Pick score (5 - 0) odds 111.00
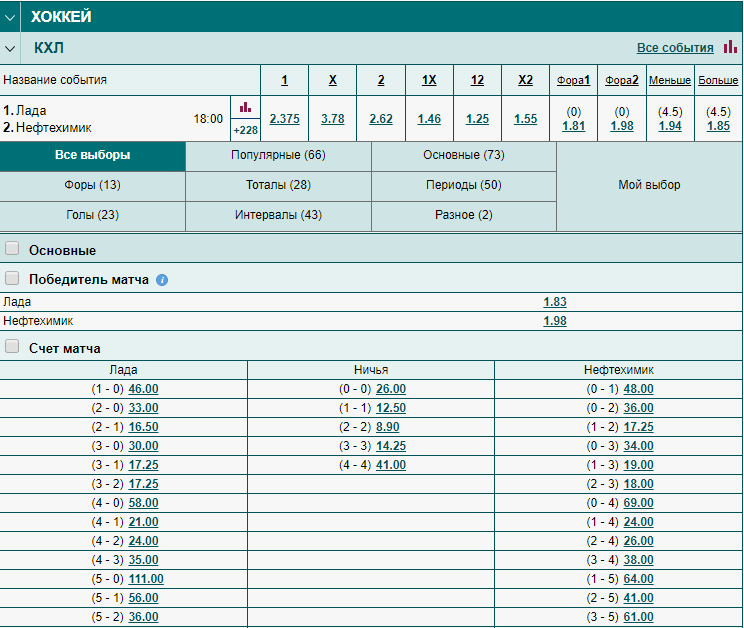This screenshot has height=628, width=744. point(146,579)
